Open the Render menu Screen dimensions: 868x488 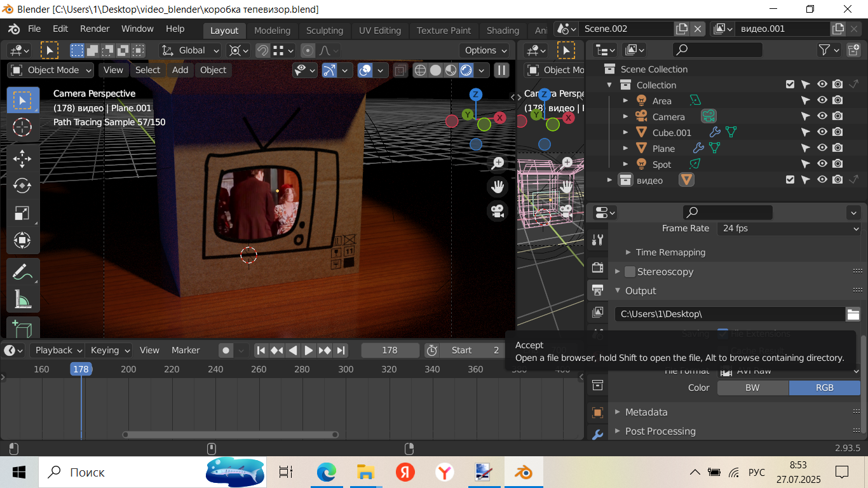coord(95,29)
